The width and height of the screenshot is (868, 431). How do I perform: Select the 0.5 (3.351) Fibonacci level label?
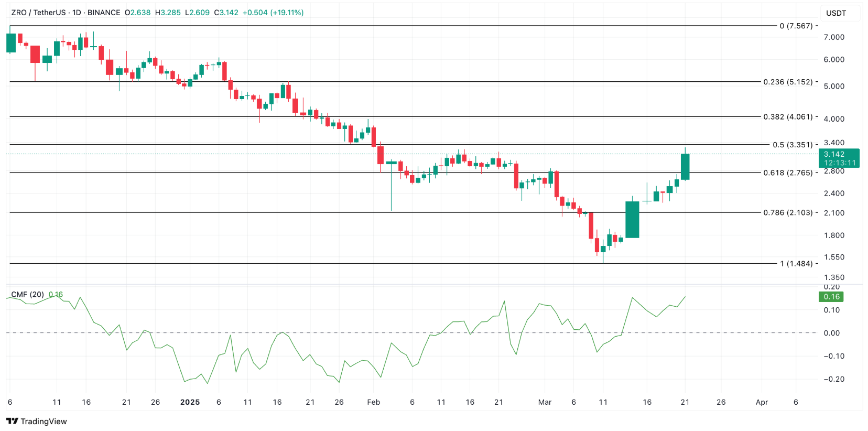793,145
